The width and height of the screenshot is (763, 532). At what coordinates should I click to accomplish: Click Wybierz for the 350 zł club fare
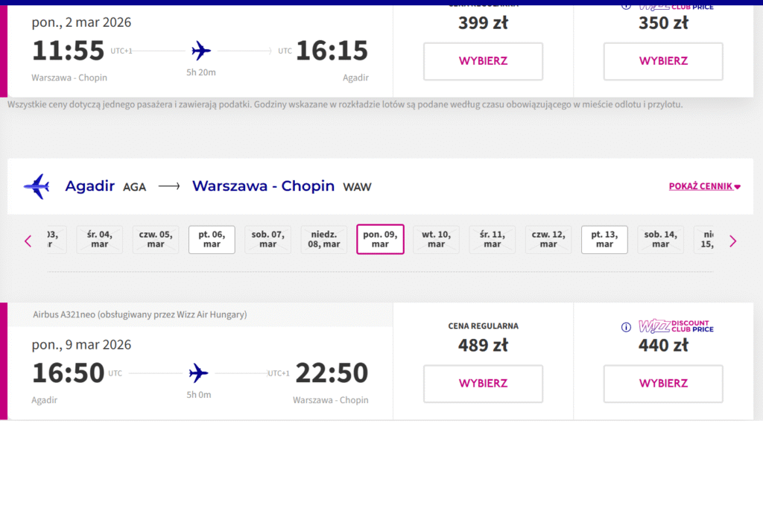[x=663, y=61]
